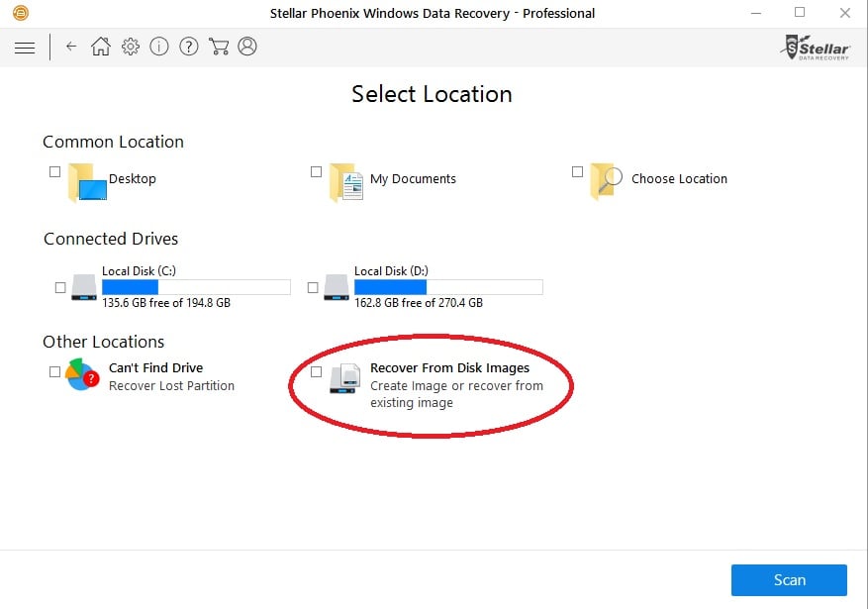The image size is (868, 609).
Task: Check the Can't Find Drive option
Action: click(54, 371)
